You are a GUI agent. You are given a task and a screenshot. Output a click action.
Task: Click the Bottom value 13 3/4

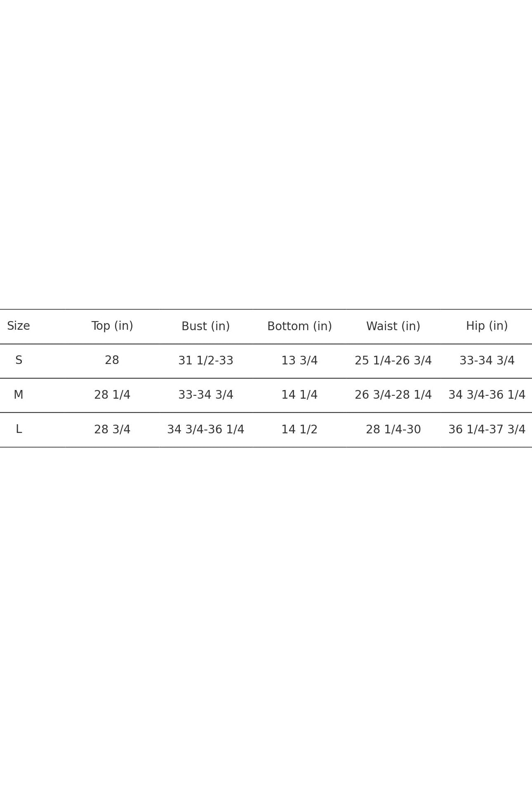(299, 361)
